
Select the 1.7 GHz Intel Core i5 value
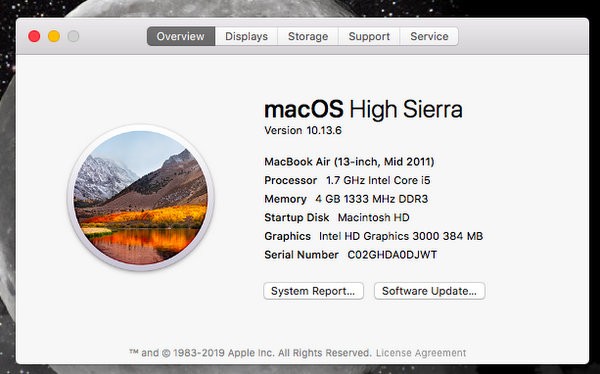click(378, 180)
